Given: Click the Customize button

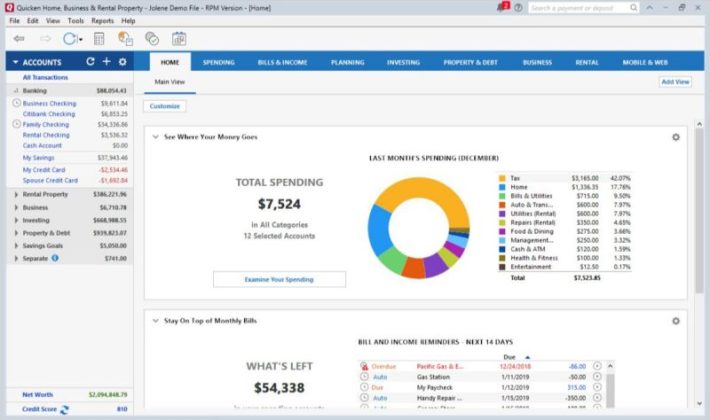Looking at the screenshot, I should point(165,105).
